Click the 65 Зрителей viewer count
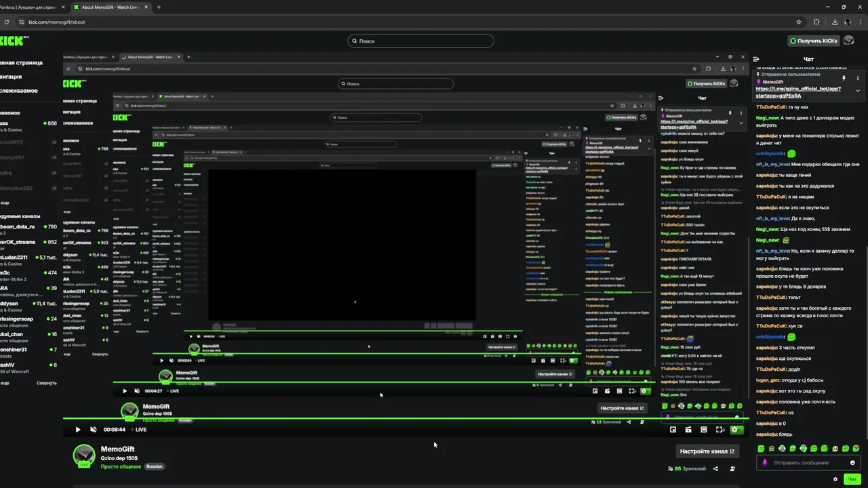Screen dimensions: 868x488 (687, 468)
